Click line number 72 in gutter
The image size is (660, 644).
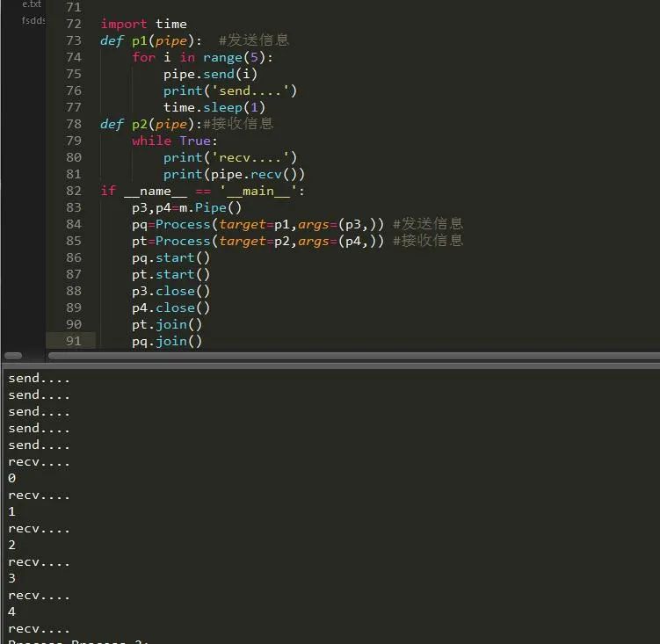(x=73, y=24)
